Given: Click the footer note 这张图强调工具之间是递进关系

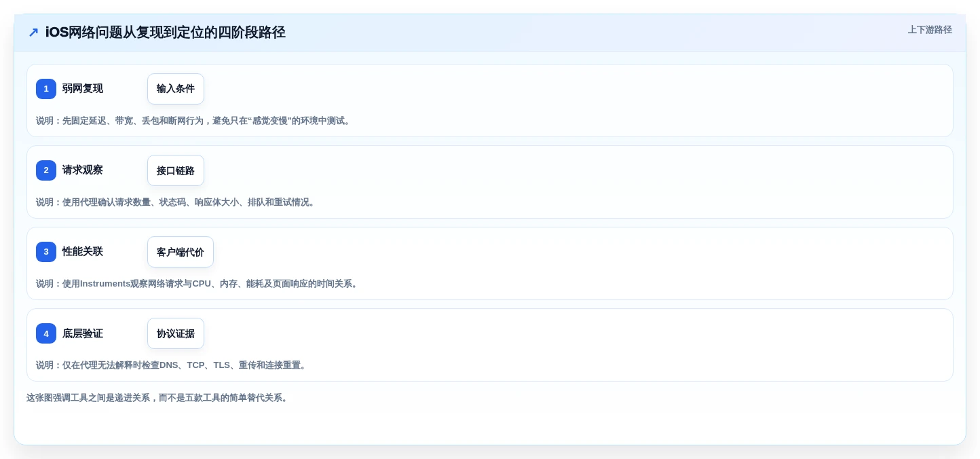Looking at the screenshot, I should tap(159, 398).
